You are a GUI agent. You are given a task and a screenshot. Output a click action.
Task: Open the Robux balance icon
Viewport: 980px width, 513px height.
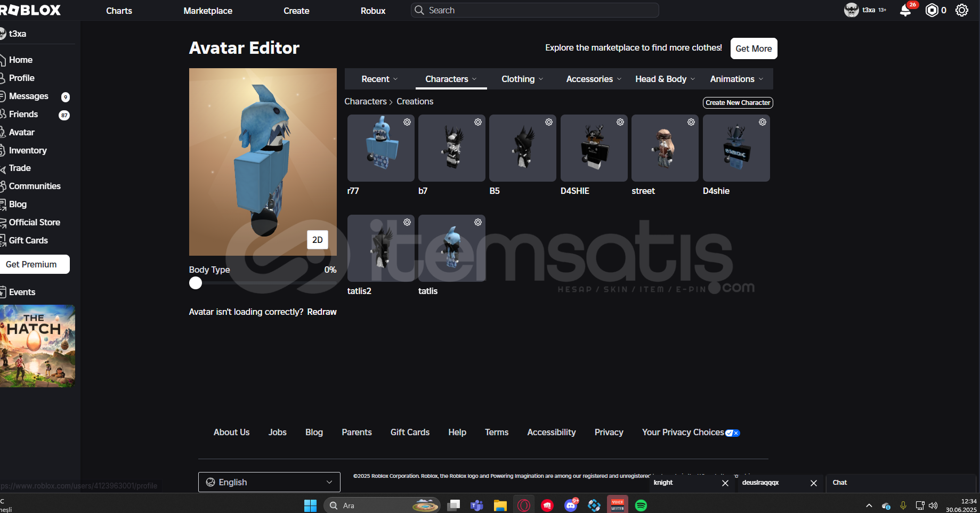click(932, 10)
